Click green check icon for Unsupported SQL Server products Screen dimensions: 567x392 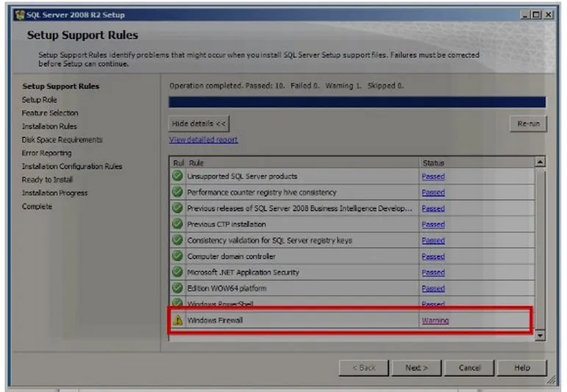tap(177, 176)
